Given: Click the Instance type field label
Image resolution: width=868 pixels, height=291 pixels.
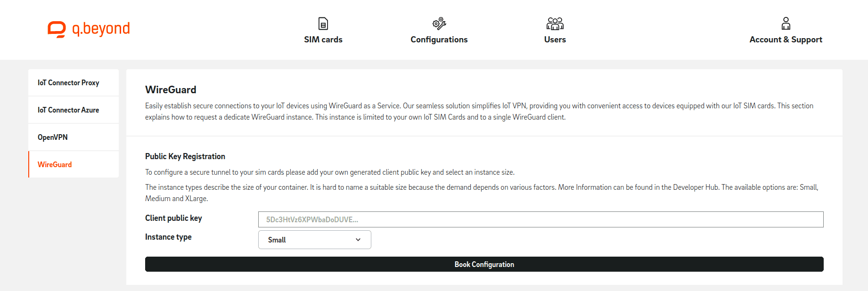Looking at the screenshot, I should [x=168, y=237].
